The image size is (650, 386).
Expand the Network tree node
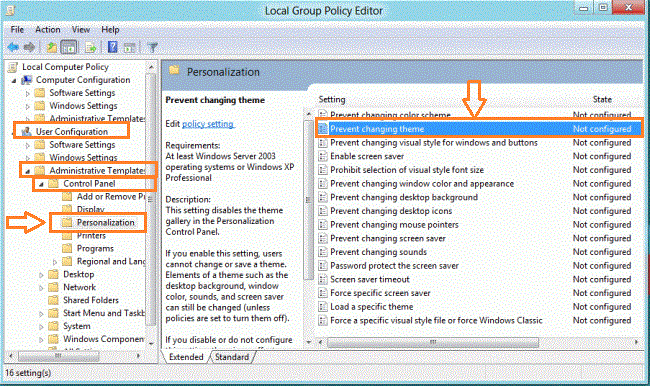click(x=41, y=287)
